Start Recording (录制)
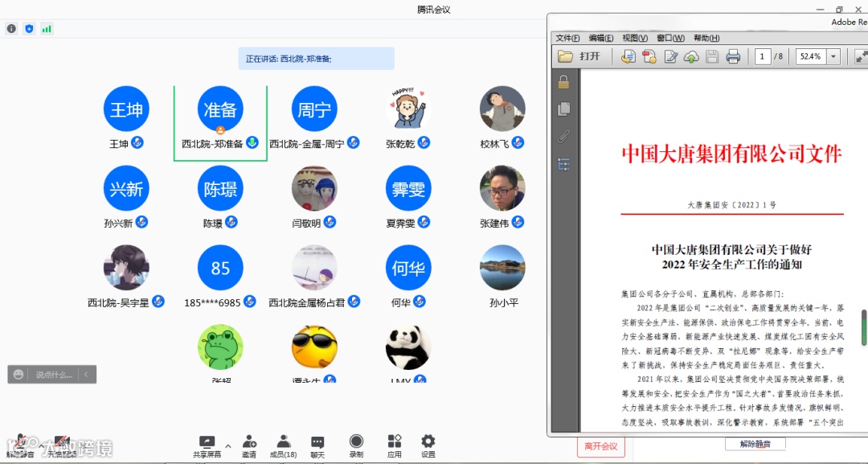Viewport: 868px width, 464px height. click(x=356, y=441)
